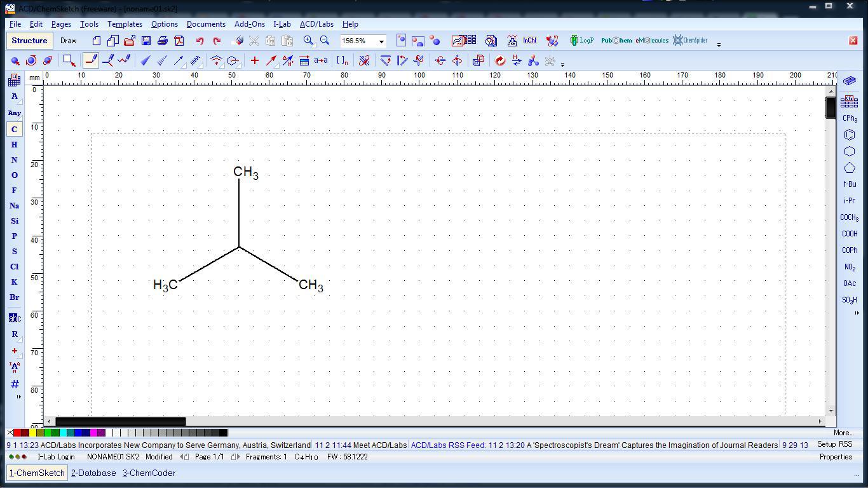Insert the cyclopentane ring template

(x=850, y=168)
